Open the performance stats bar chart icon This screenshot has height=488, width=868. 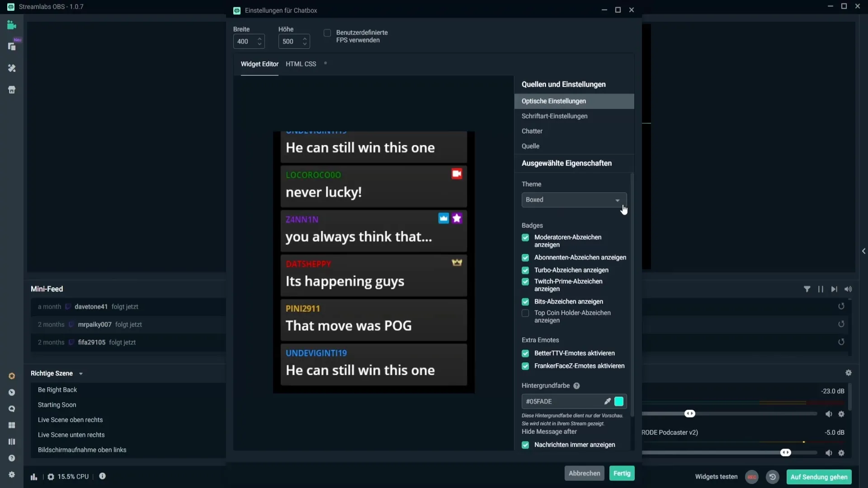pyautogui.click(x=34, y=477)
